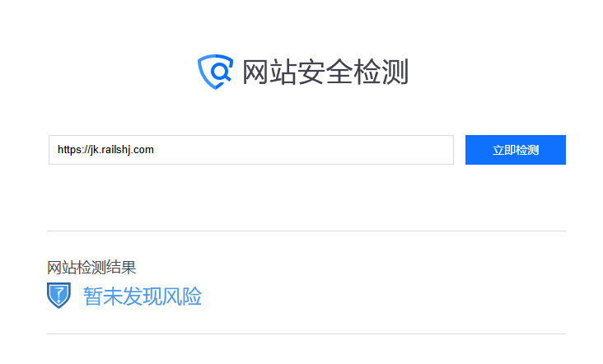
Task: Click the magnifying glass inside the logo
Action: coord(221,72)
